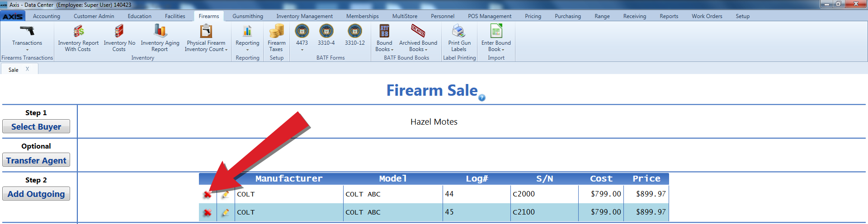Click the serial number C2100 cell
Viewport: 868px width, 224px height.
(x=545, y=212)
